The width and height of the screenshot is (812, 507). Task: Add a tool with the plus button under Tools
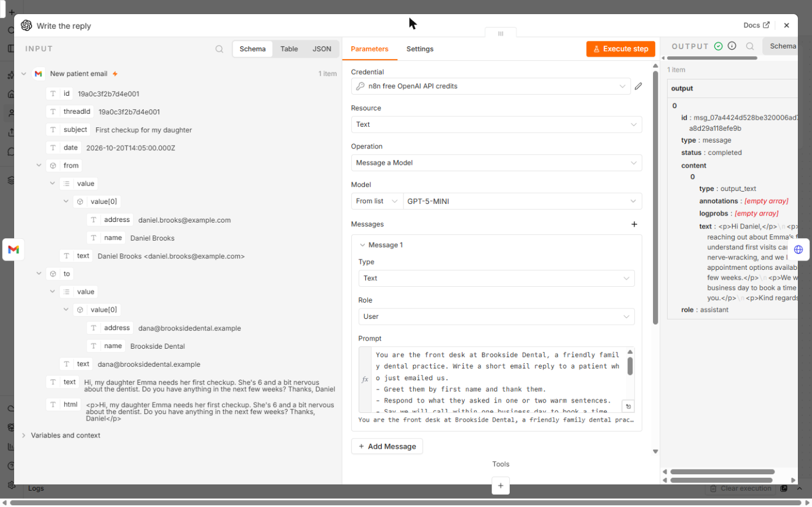pos(500,485)
